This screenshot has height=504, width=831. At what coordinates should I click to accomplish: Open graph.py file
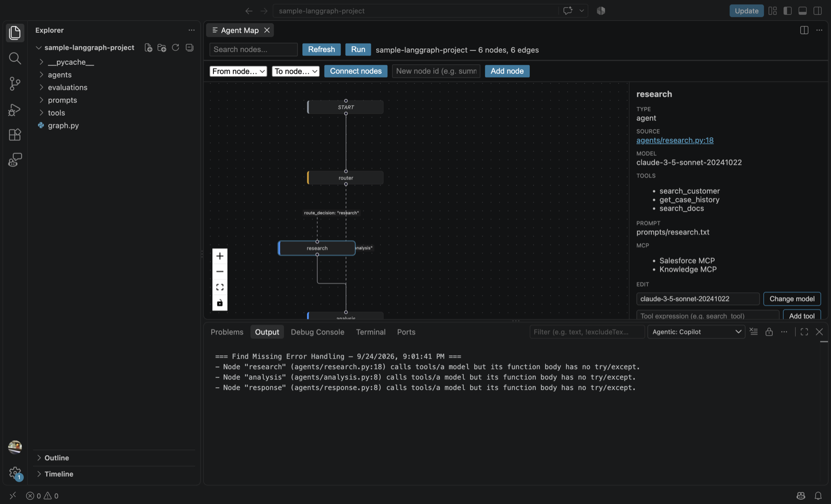click(x=63, y=126)
